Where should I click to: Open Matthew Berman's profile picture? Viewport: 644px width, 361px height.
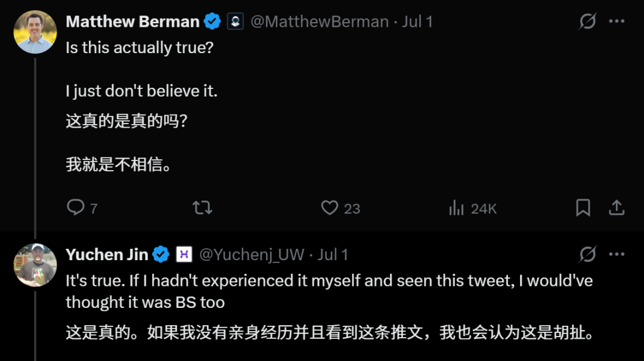click(35, 32)
